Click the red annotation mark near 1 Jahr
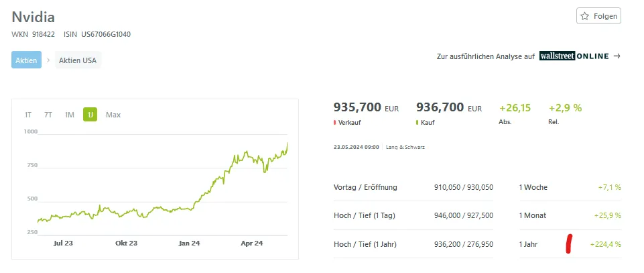Viewport: 644px width, 273px height. click(x=569, y=243)
